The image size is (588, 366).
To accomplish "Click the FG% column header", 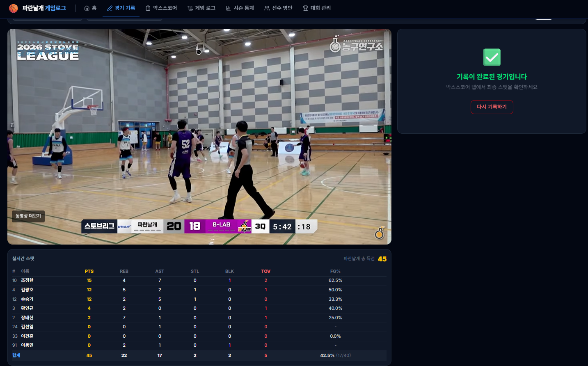I will (x=335, y=271).
